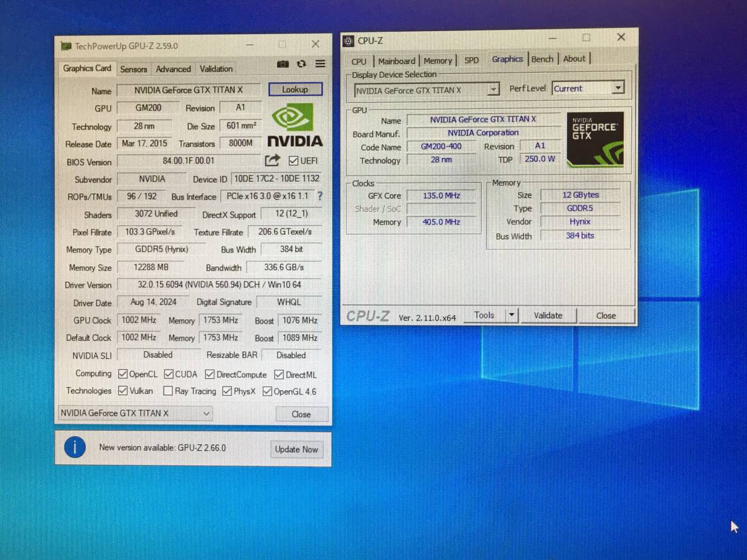Screen dimensions: 747x560
Task: Click the Device ID field in GPU-Z
Action: tap(276, 179)
